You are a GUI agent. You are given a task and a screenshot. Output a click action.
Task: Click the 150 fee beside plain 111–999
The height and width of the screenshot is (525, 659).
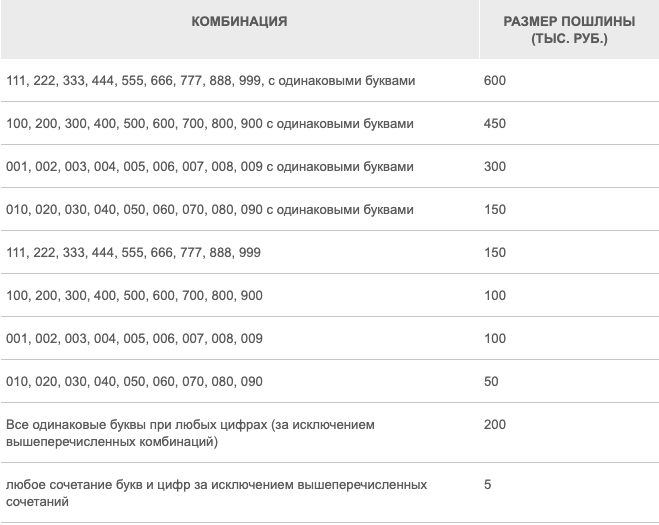pos(495,253)
